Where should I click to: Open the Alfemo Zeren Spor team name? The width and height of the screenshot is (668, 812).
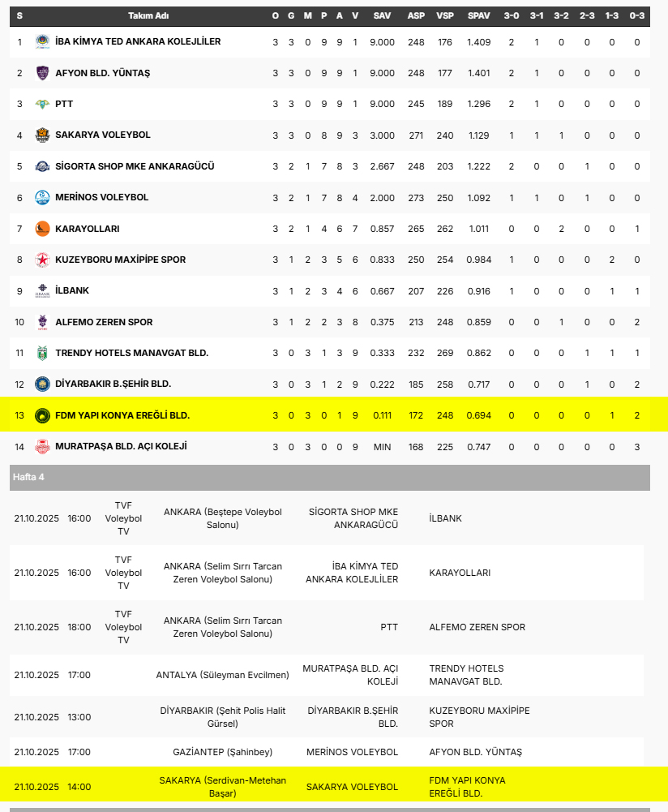tap(103, 322)
